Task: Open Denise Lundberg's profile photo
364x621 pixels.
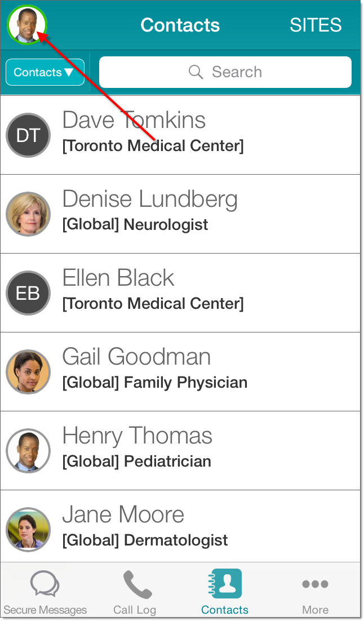Action: 28,214
